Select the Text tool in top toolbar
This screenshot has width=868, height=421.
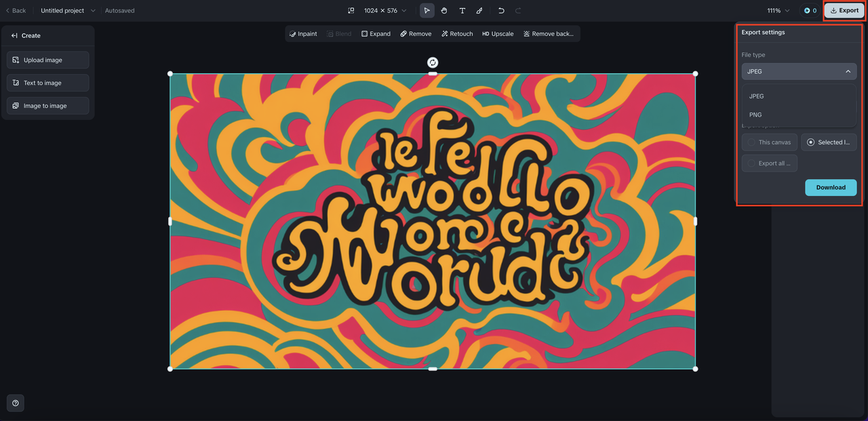click(462, 11)
